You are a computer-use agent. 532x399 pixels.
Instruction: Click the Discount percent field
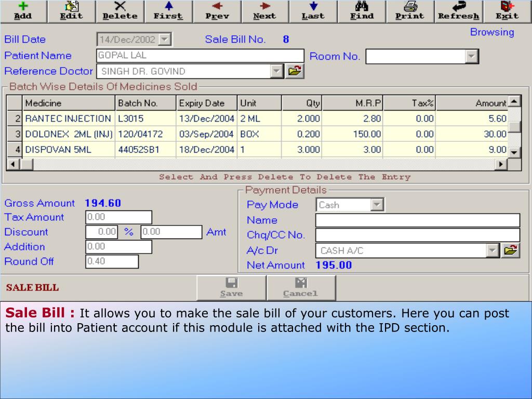click(102, 232)
